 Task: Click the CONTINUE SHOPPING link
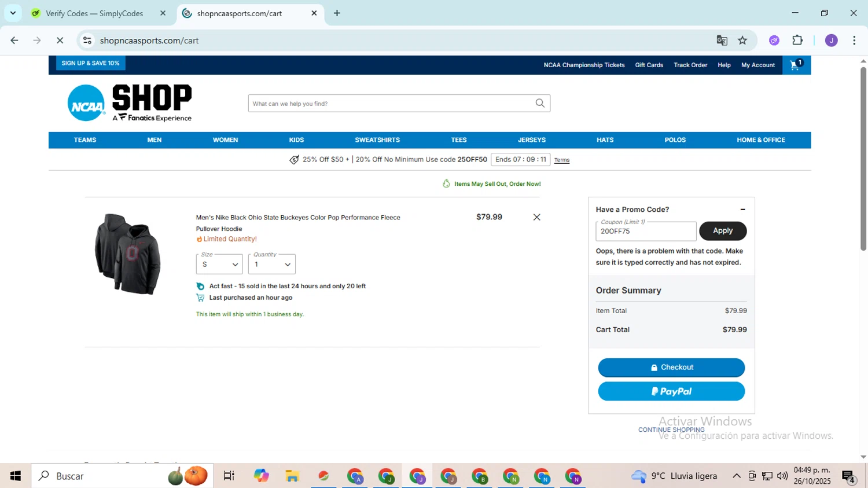point(671,430)
